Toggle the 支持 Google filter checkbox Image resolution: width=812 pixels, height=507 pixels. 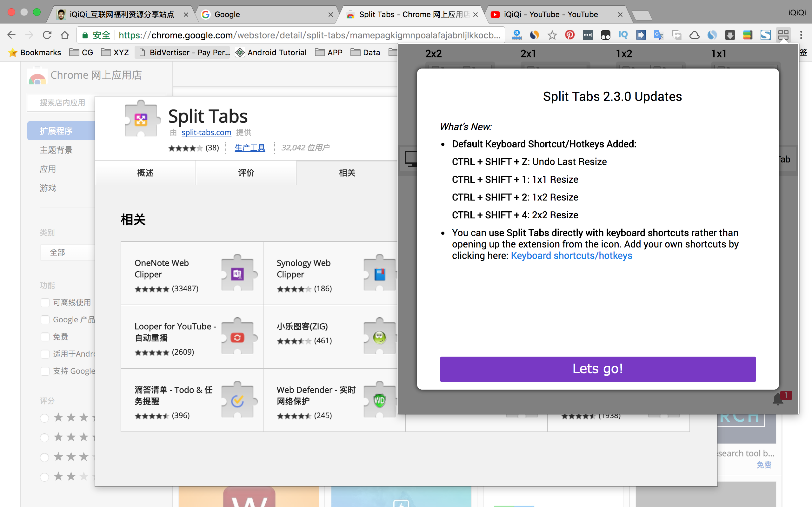pos(45,371)
